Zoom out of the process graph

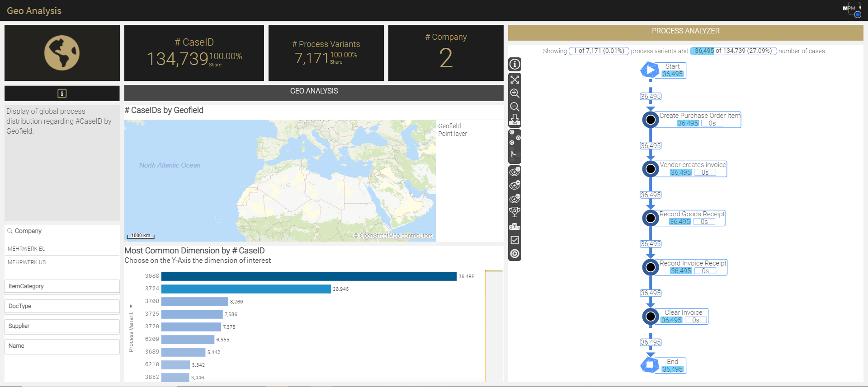(x=514, y=107)
